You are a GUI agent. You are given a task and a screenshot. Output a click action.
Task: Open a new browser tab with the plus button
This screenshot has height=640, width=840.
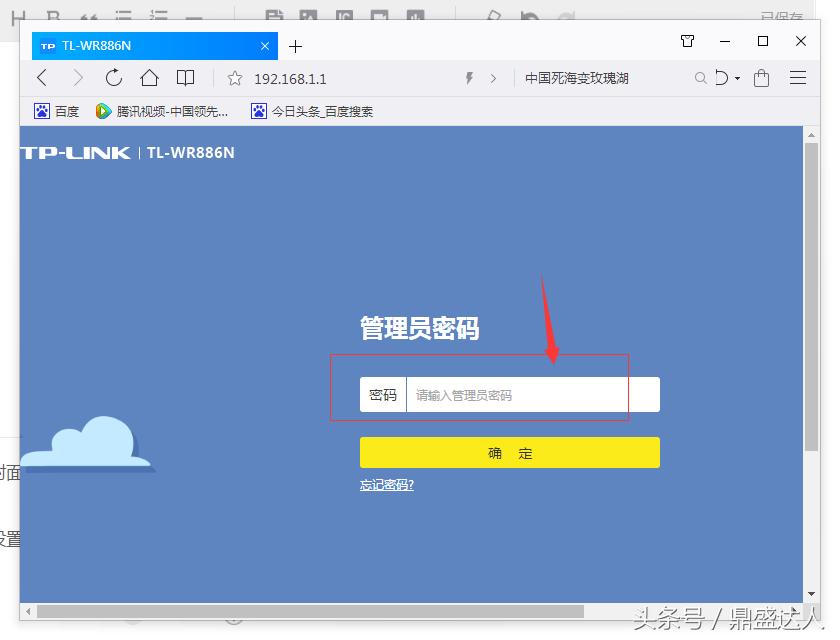click(x=294, y=45)
